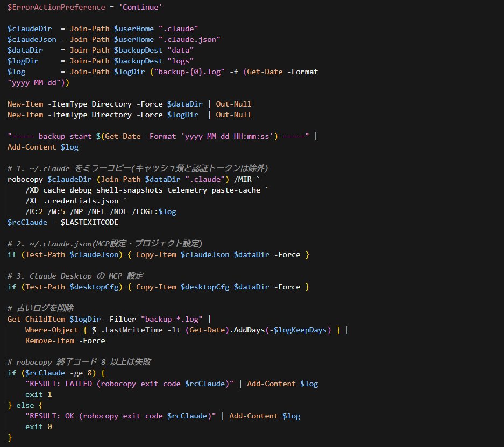Click the /NFL switch

pyautogui.click(x=96, y=212)
